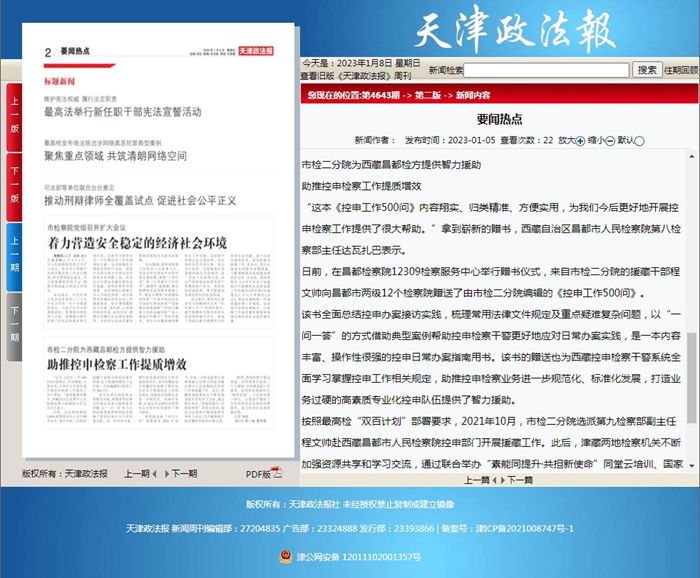The height and width of the screenshot is (578, 700).
Task: Click article subtitle 市检二分院为西藏昌都检方提供智力援助
Action: [x=392, y=165]
